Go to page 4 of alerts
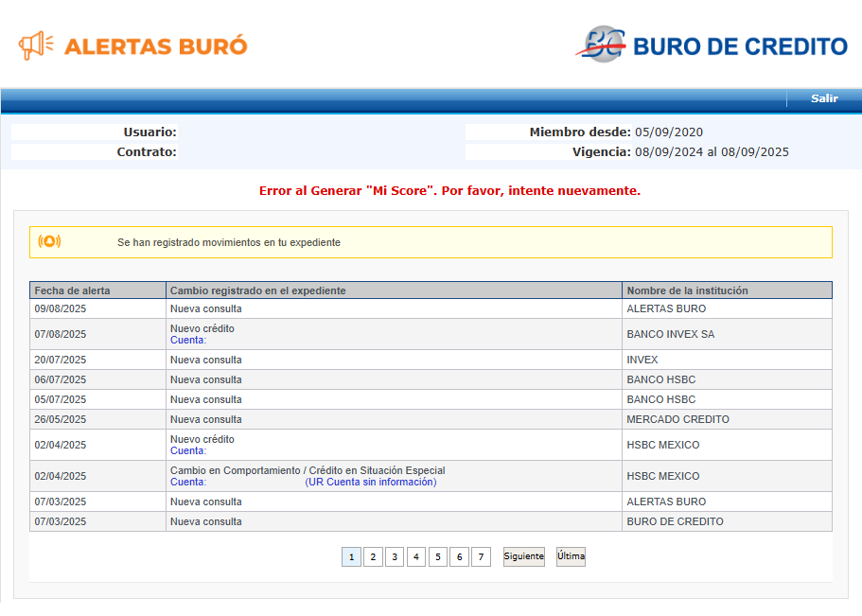 416,556
